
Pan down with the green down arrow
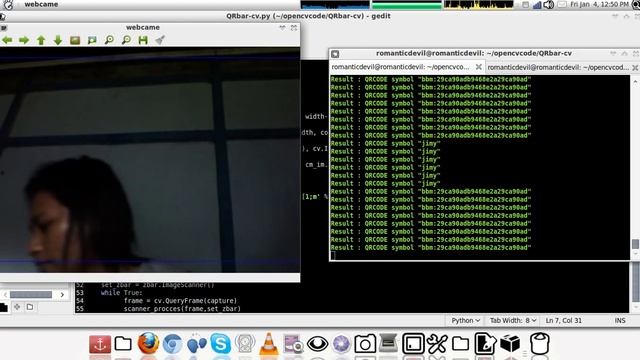pyautogui.click(x=58, y=40)
